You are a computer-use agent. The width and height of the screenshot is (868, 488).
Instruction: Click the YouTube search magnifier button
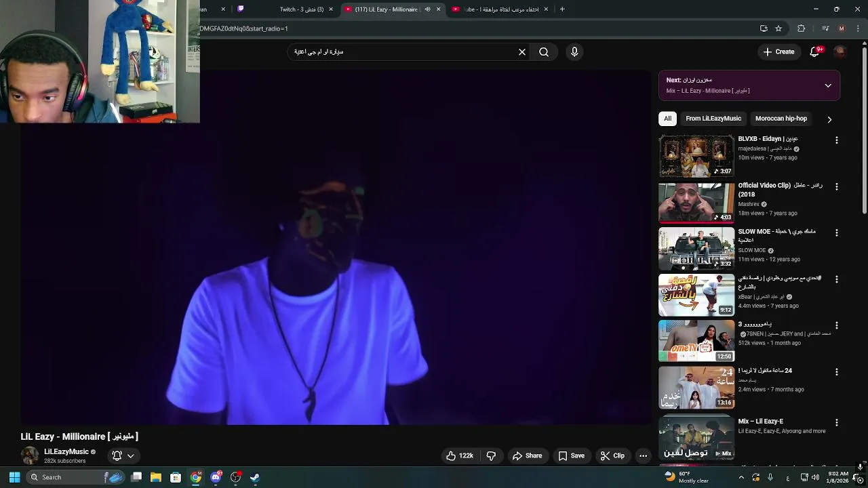(544, 52)
